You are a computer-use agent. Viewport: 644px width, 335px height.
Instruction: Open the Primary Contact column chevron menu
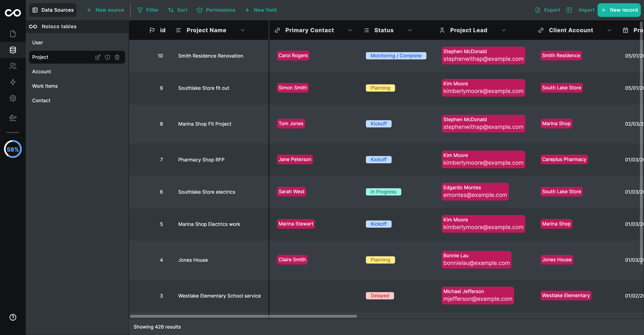pyautogui.click(x=350, y=30)
